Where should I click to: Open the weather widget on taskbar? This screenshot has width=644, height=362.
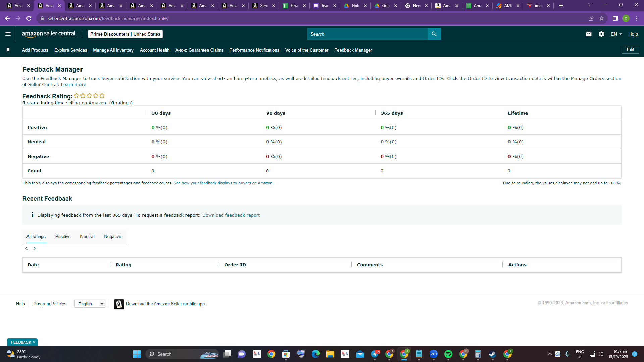(x=23, y=354)
